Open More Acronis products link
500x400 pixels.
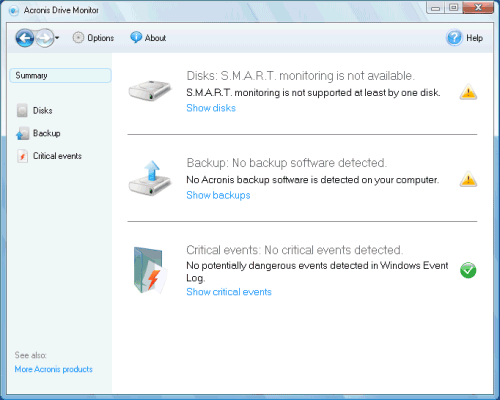(54, 369)
